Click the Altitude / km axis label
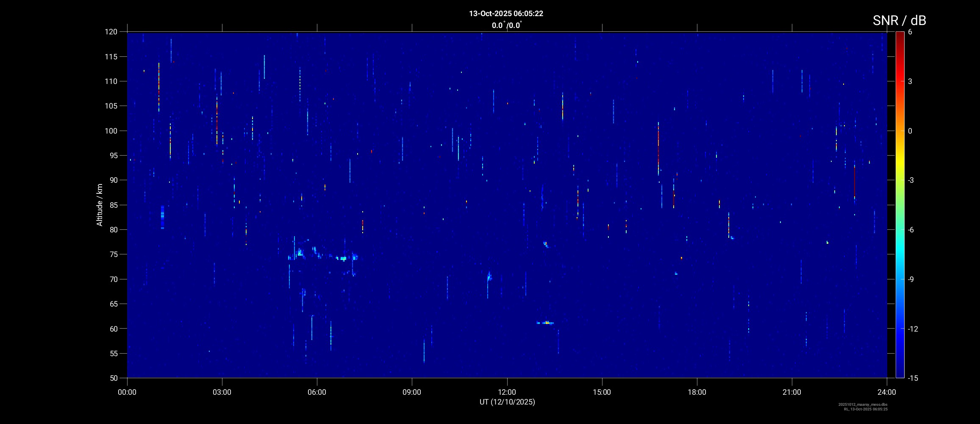Image resolution: width=980 pixels, height=424 pixels. point(100,205)
